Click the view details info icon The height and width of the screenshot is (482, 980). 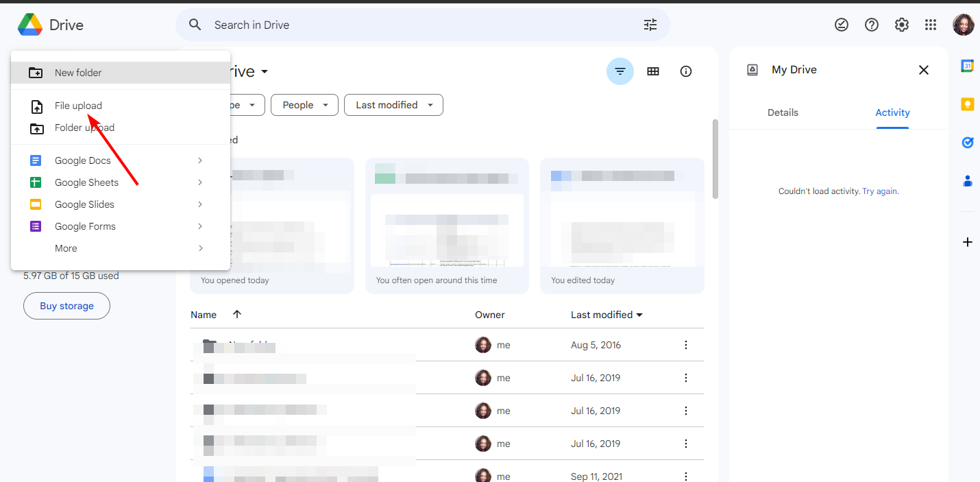click(x=686, y=71)
